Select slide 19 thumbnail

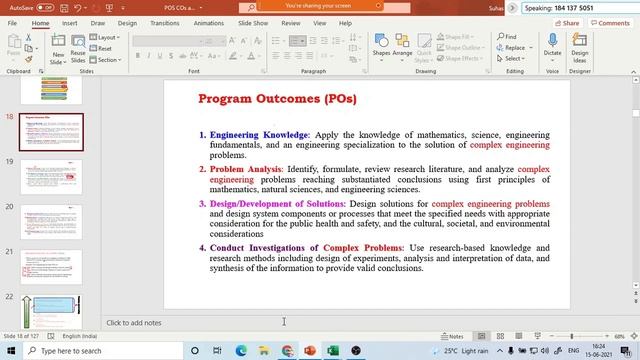click(51, 177)
